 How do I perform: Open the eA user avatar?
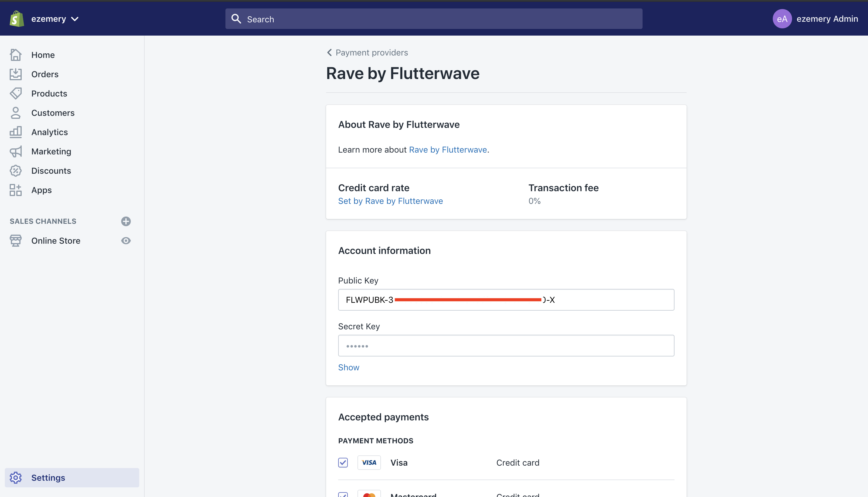coord(782,19)
